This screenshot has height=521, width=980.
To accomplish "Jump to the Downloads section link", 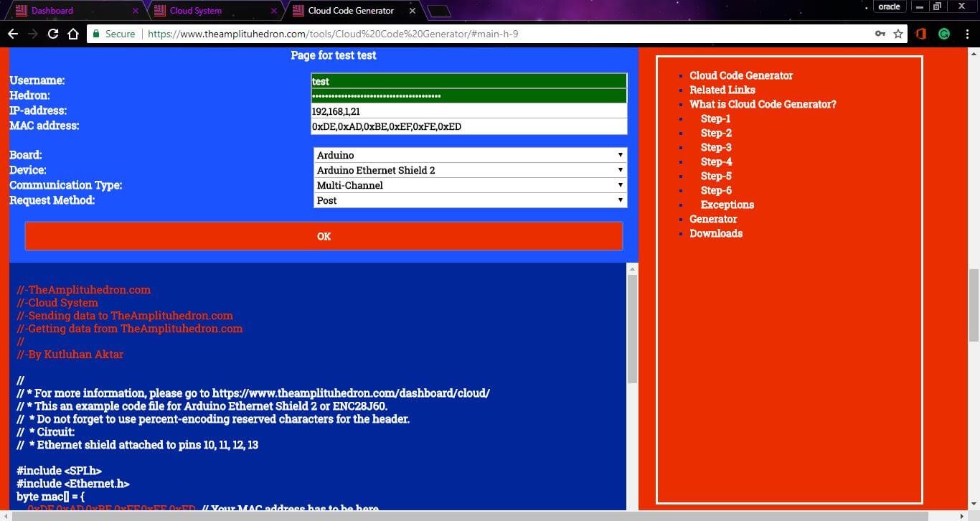I will [716, 233].
